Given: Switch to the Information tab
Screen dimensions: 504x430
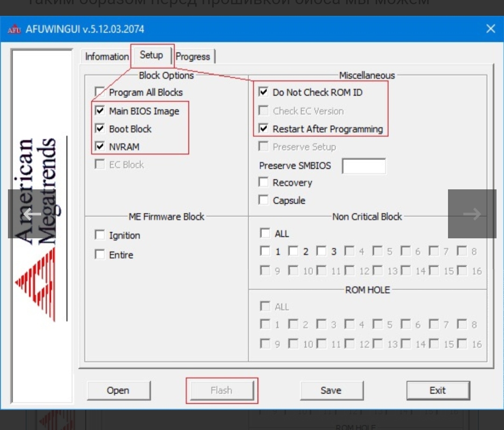Looking at the screenshot, I should click(x=107, y=57).
